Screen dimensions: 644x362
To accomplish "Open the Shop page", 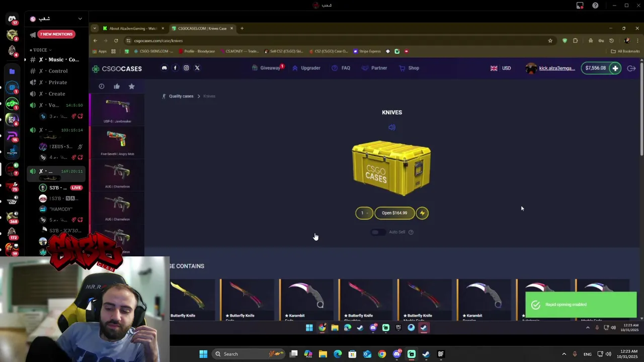I will pos(409,68).
